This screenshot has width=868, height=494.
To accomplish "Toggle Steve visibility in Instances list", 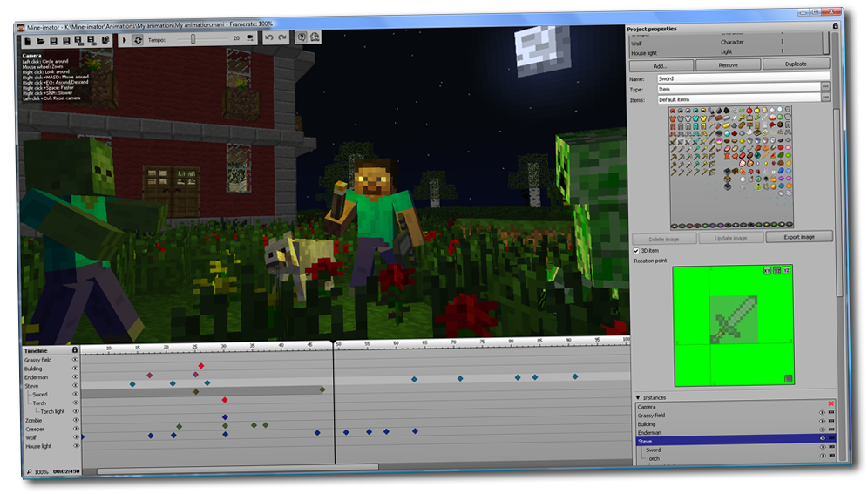I will coord(822,440).
